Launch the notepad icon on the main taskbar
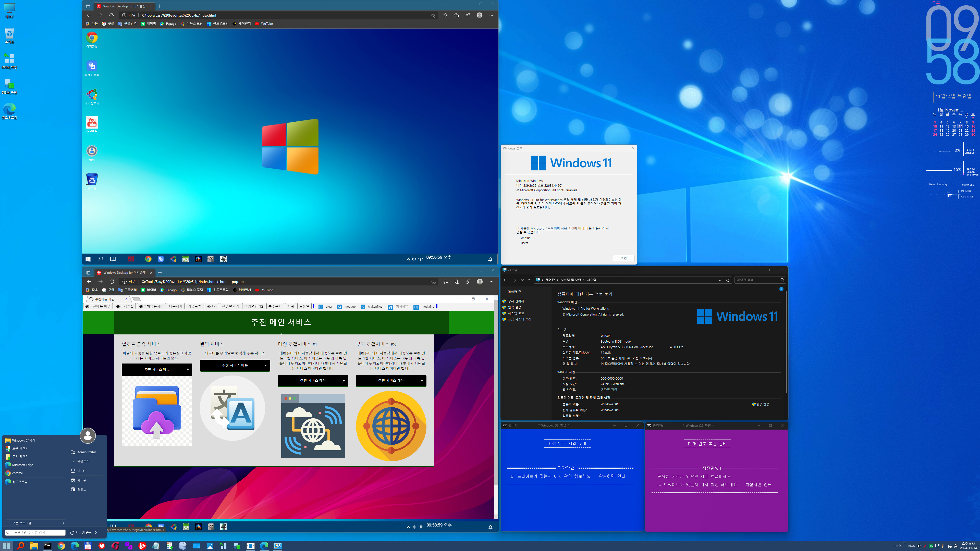 156,546
